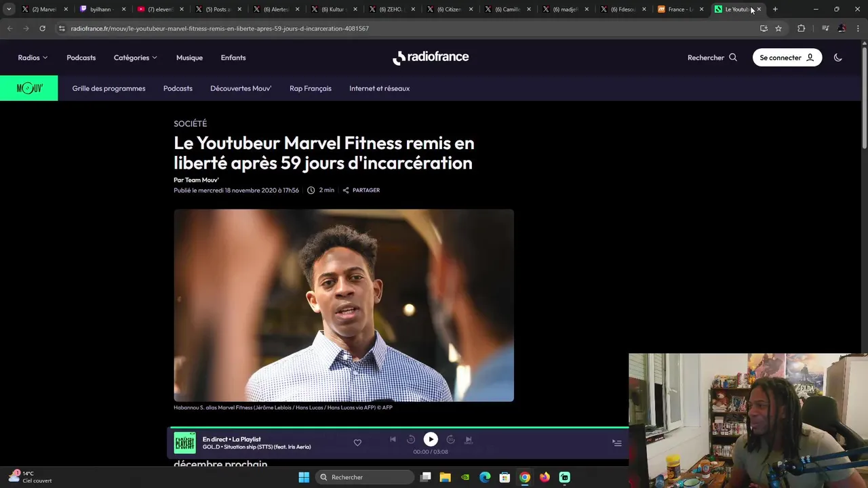868x488 pixels.
Task: Click the 2 min reading time clock icon
Action: pos(311,190)
